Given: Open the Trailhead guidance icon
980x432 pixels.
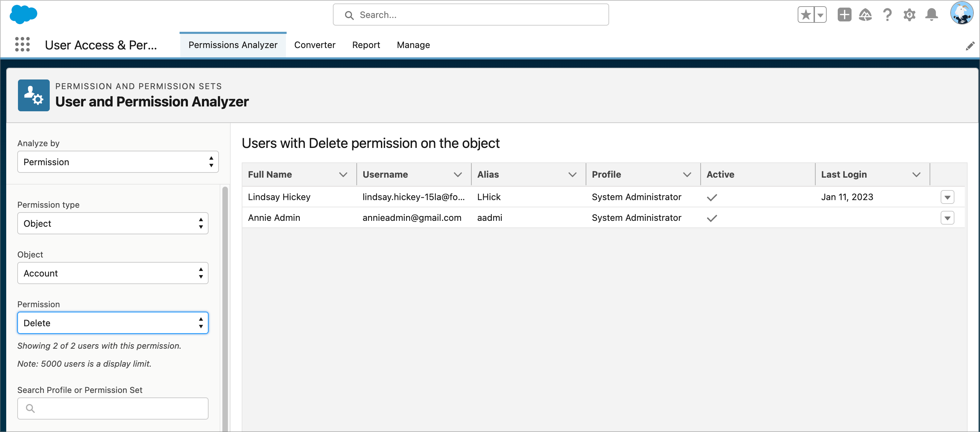Looking at the screenshot, I should coord(865,15).
